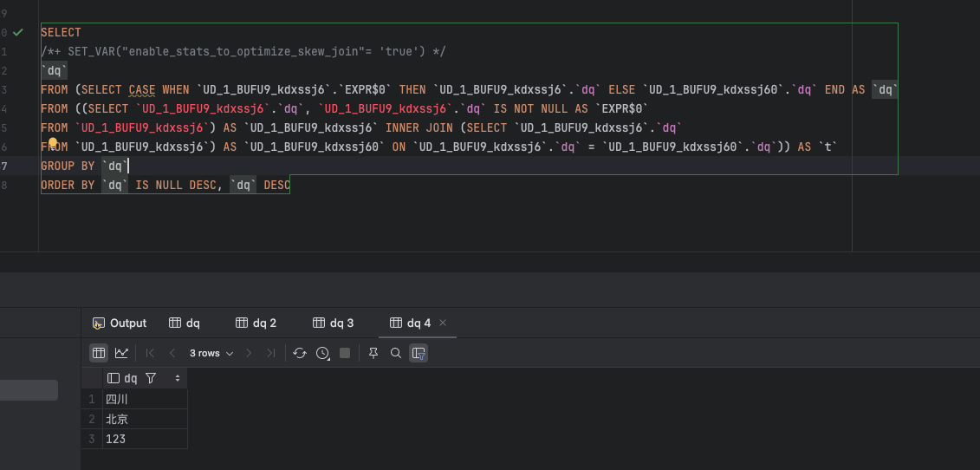Select result row number 1
This screenshot has width=980, height=470.
(x=92, y=399)
